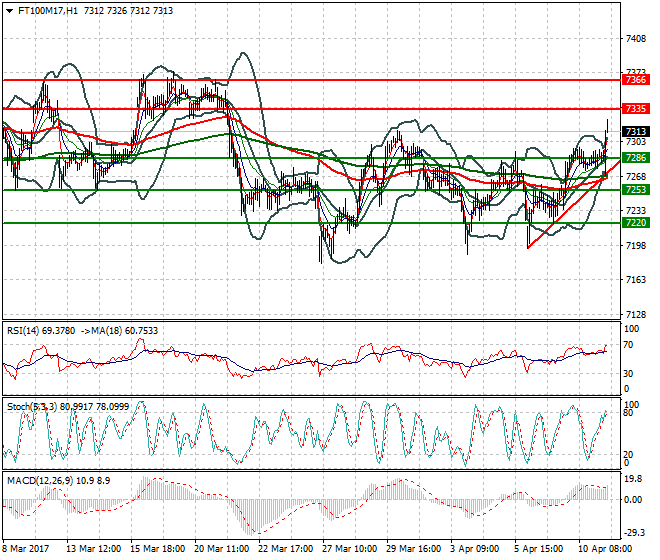The height and width of the screenshot is (560, 660).
Task: Click the 10 Apr 08:00 time label
Action: (605, 549)
